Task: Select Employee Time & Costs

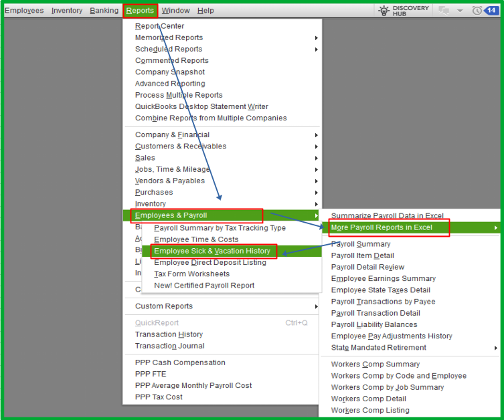Action: point(196,239)
